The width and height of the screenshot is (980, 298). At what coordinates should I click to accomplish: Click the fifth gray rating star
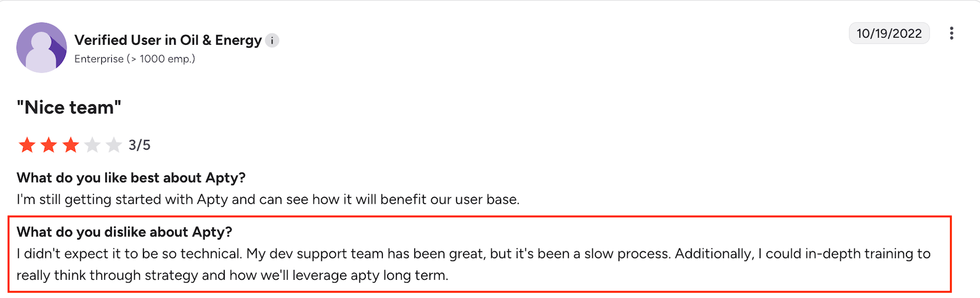[114, 145]
